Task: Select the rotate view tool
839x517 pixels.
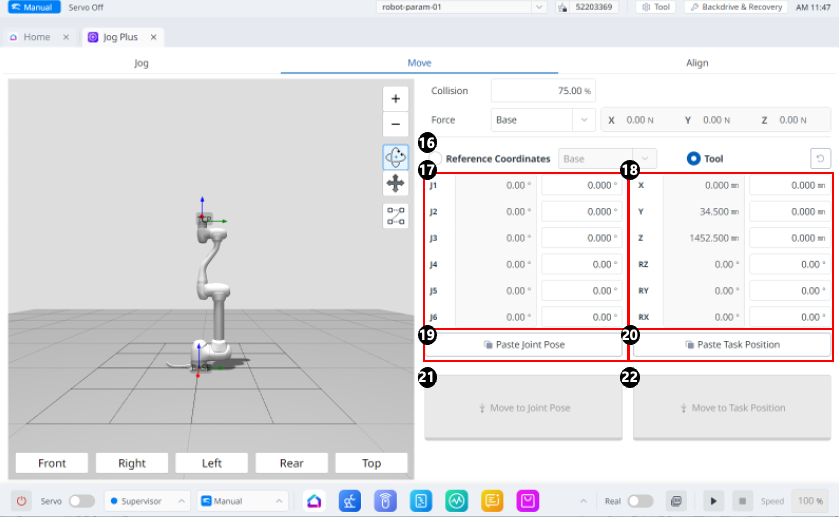Action: coord(396,157)
